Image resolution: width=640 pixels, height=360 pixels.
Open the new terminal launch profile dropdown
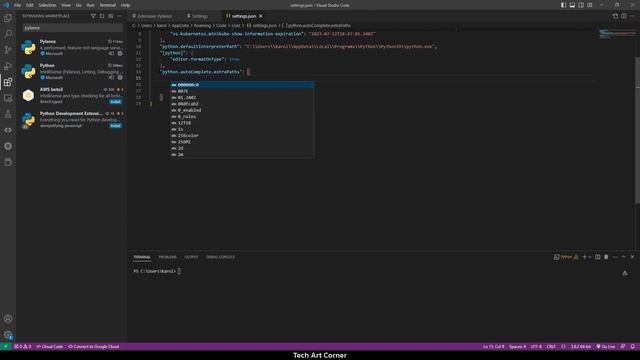(x=590, y=257)
